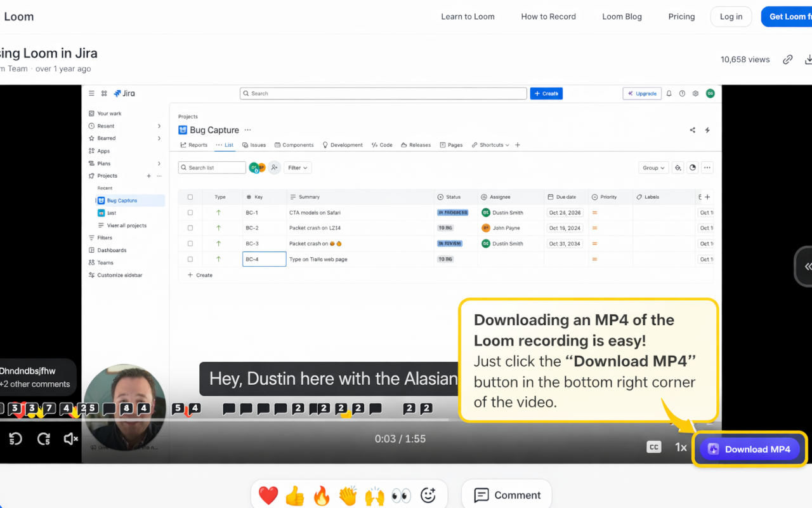Open the Pricing menu item
The height and width of the screenshot is (508, 812).
pos(681,17)
